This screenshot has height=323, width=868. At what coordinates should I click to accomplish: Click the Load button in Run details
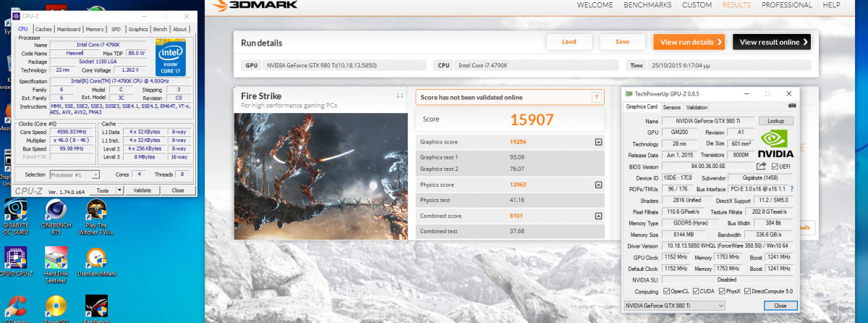click(x=569, y=42)
